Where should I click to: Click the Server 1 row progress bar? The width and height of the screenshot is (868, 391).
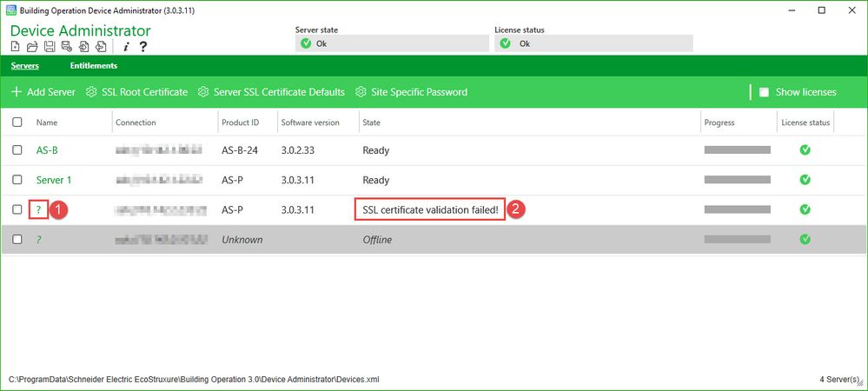pyautogui.click(x=738, y=180)
